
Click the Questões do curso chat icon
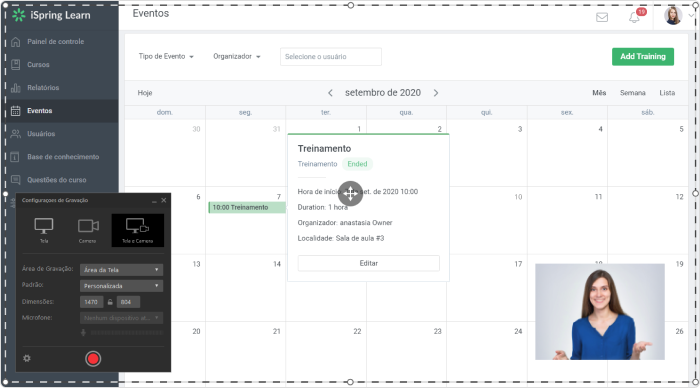click(16, 180)
